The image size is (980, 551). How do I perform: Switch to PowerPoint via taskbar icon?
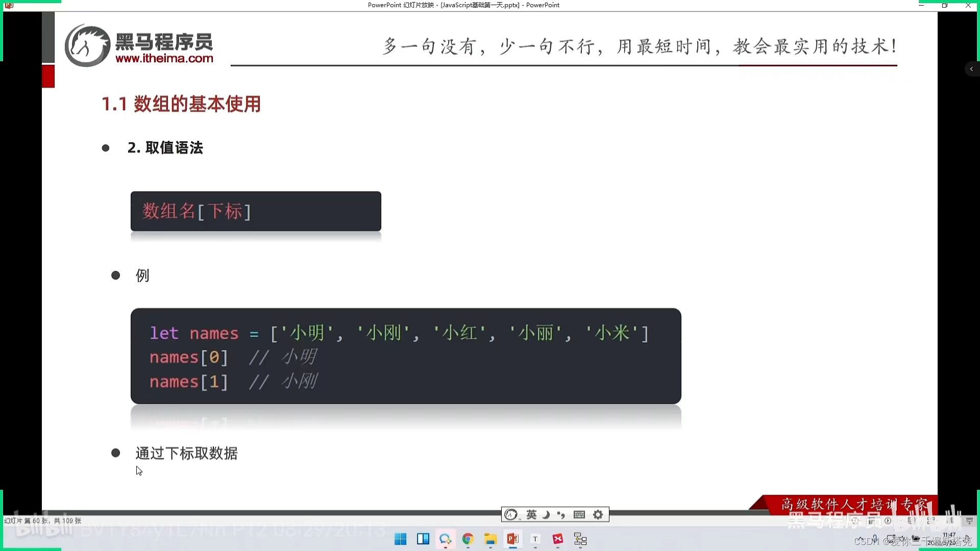coord(513,539)
